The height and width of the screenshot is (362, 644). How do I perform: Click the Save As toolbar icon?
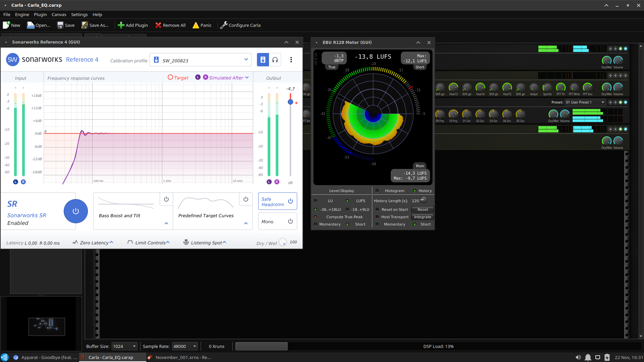pos(85,25)
